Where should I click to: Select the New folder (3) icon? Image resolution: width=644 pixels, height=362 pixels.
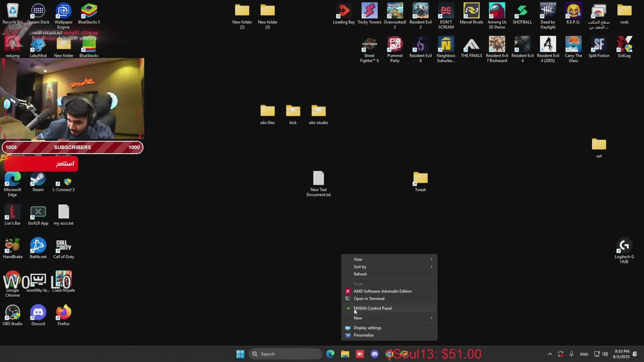(268, 16)
